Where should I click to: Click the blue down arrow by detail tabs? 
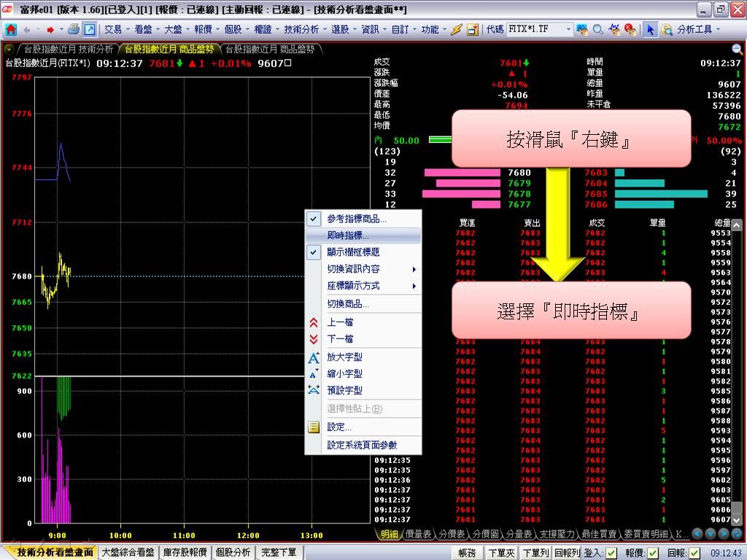point(710,534)
